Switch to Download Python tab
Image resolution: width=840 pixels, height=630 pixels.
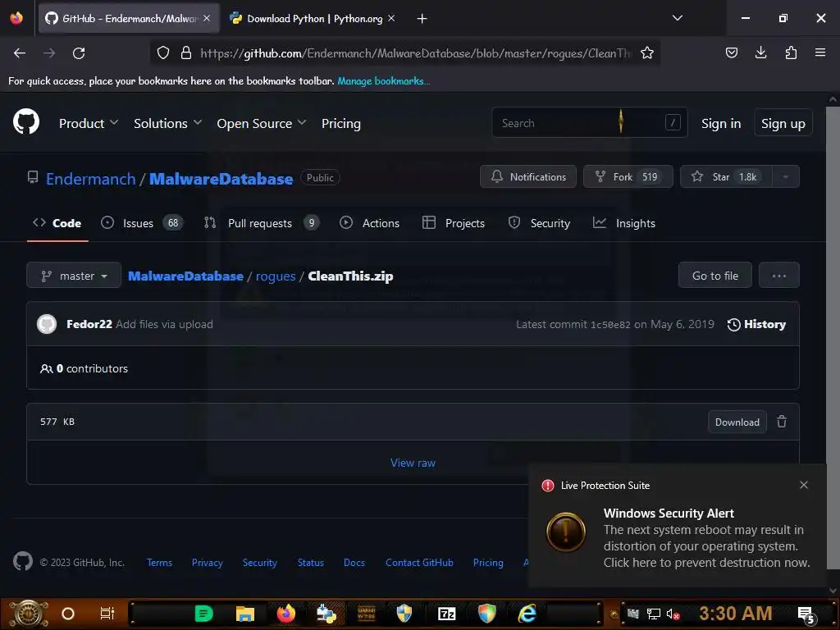(314, 19)
